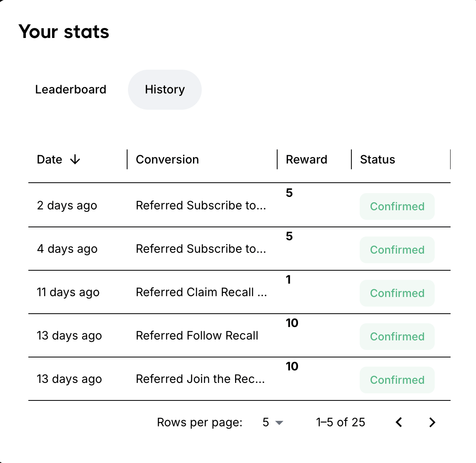Click the Confirmed badge for 2 days ago

(x=397, y=206)
